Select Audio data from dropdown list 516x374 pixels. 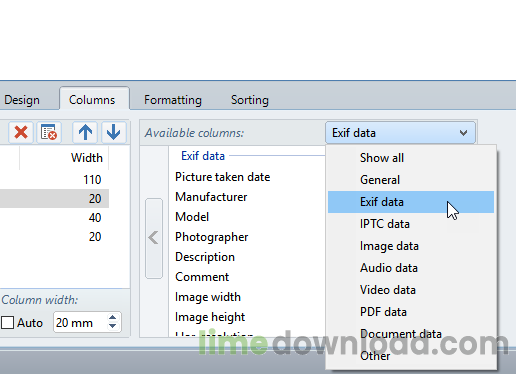411,268
